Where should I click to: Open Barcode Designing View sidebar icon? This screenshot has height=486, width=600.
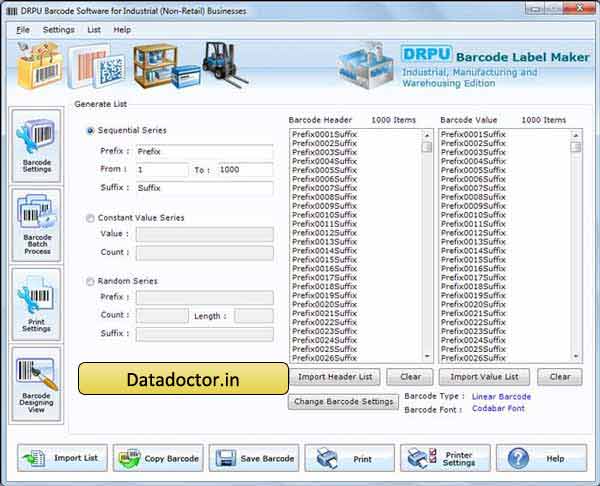click(x=36, y=384)
